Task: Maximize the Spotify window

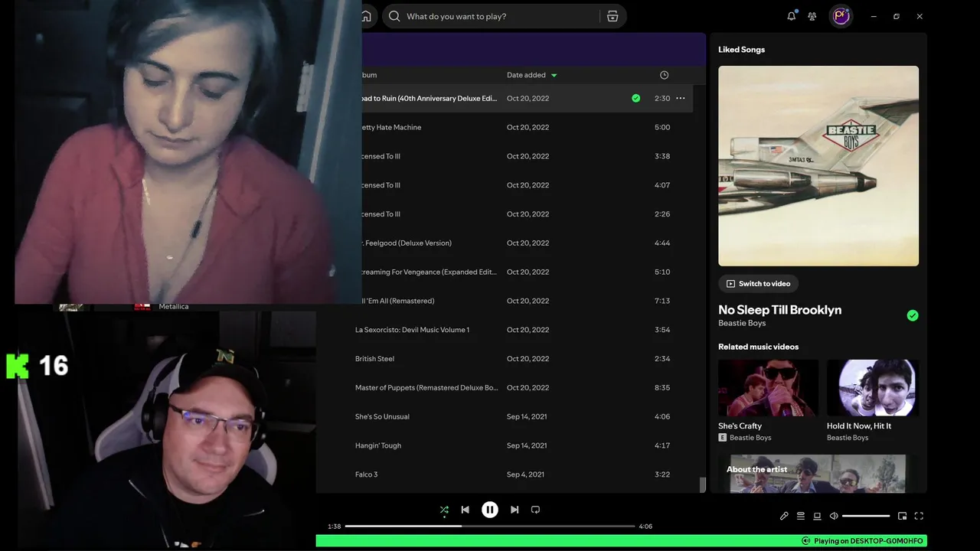Action: (897, 16)
